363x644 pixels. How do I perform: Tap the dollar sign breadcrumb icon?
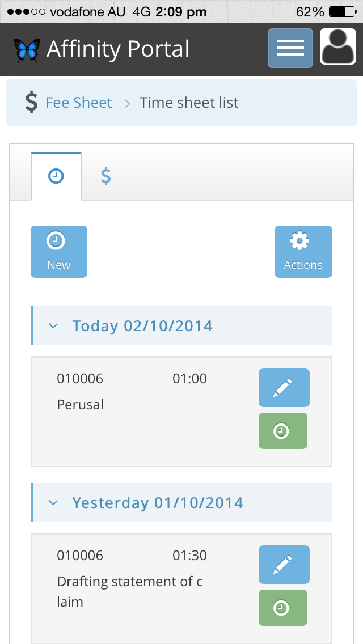click(x=31, y=103)
